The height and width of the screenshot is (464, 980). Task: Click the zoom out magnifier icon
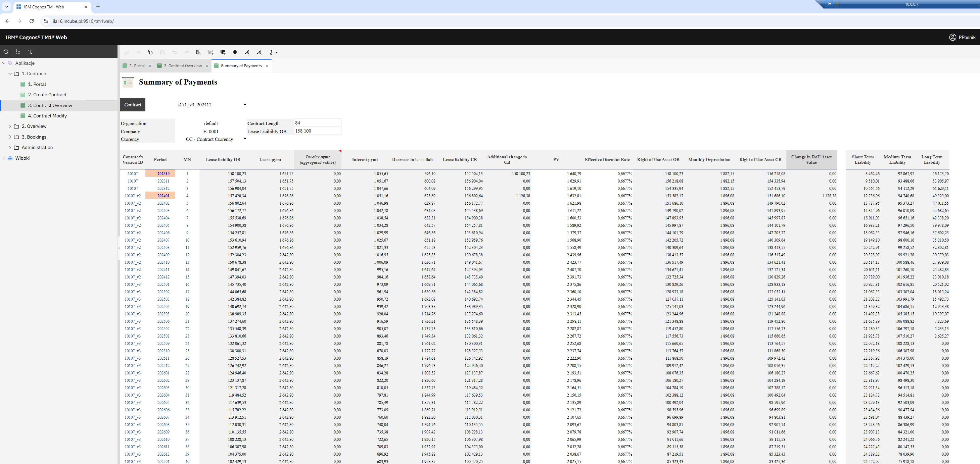pos(259,52)
